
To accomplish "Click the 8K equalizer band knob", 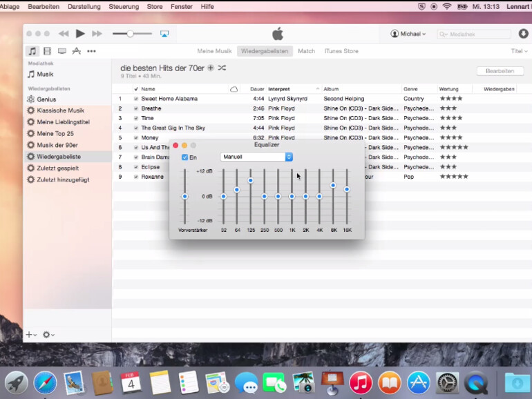I will pyautogui.click(x=333, y=186).
